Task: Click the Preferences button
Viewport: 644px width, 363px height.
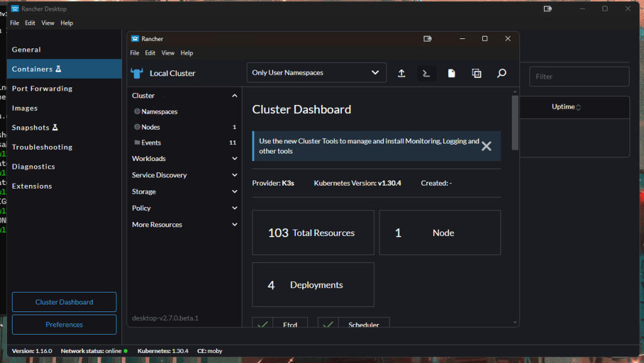Action: click(x=64, y=325)
